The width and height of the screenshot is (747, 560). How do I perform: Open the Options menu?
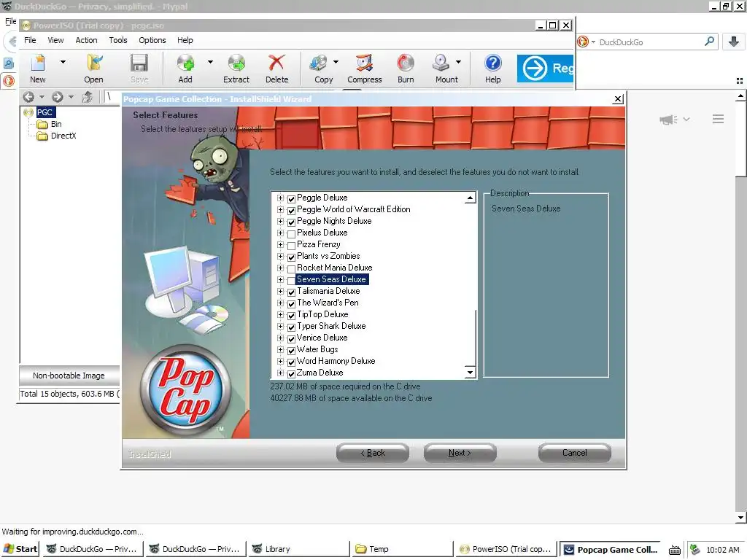click(x=152, y=40)
